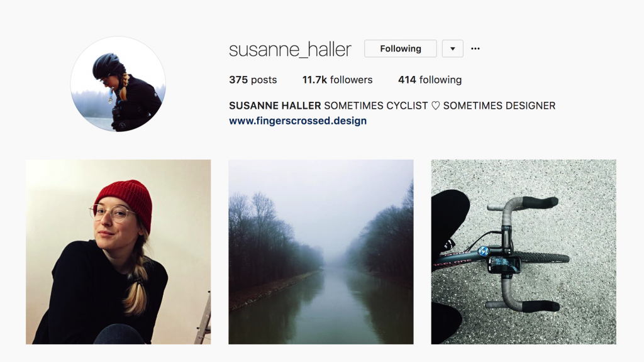Viewport: 644px width, 362px height.
Task: View the 414 following list
Action: pos(430,80)
